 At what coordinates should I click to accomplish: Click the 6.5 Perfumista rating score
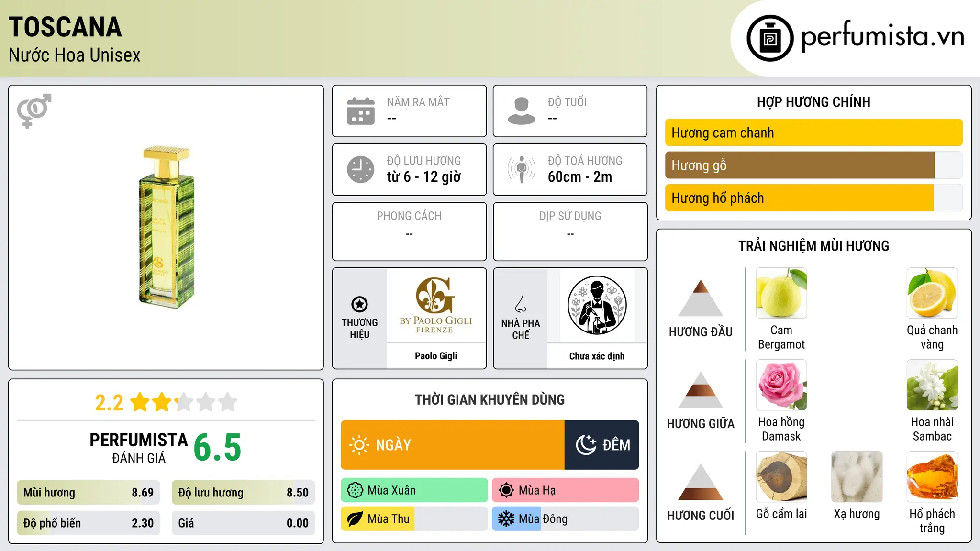click(x=218, y=448)
